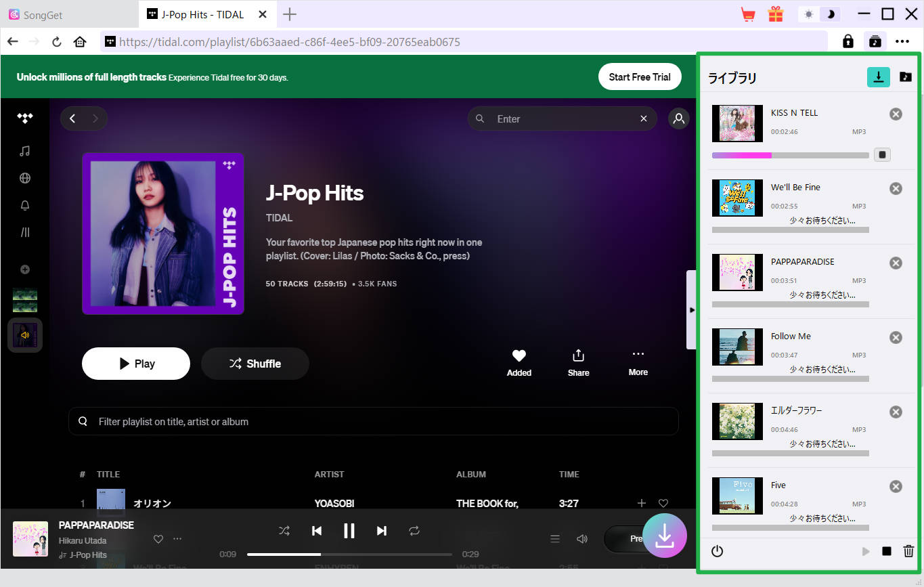The image size is (924, 587).
Task: Open the currently playing sidebar playlist thumbnail
Action: click(x=25, y=335)
